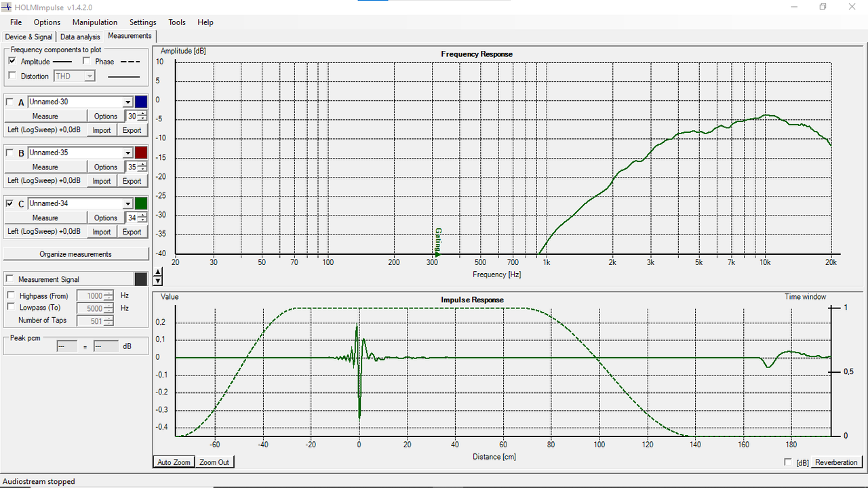This screenshot has height=488, width=868.
Task: Click the blue color swatch for slot A
Action: point(141,102)
